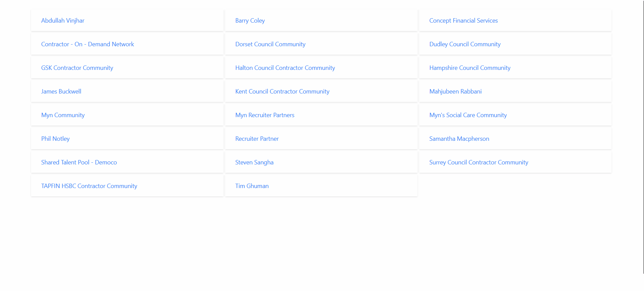This screenshot has width=644, height=291.
Task: Open Steven Sangha entry
Action: point(254,162)
